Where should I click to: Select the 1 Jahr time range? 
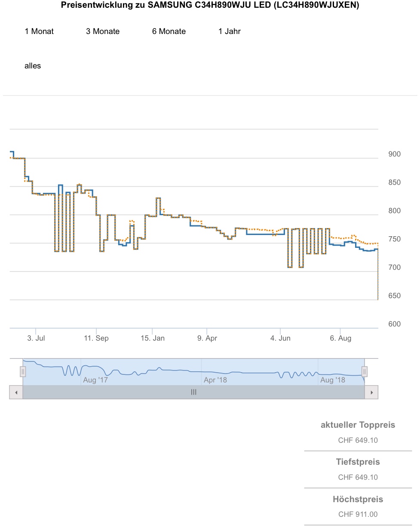(230, 31)
